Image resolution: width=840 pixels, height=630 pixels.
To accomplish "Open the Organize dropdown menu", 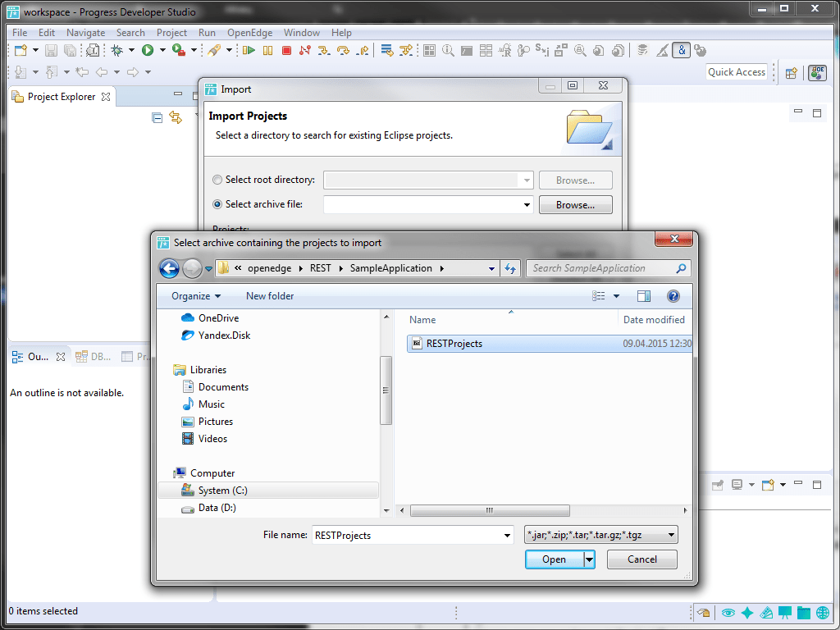I will tap(195, 295).
